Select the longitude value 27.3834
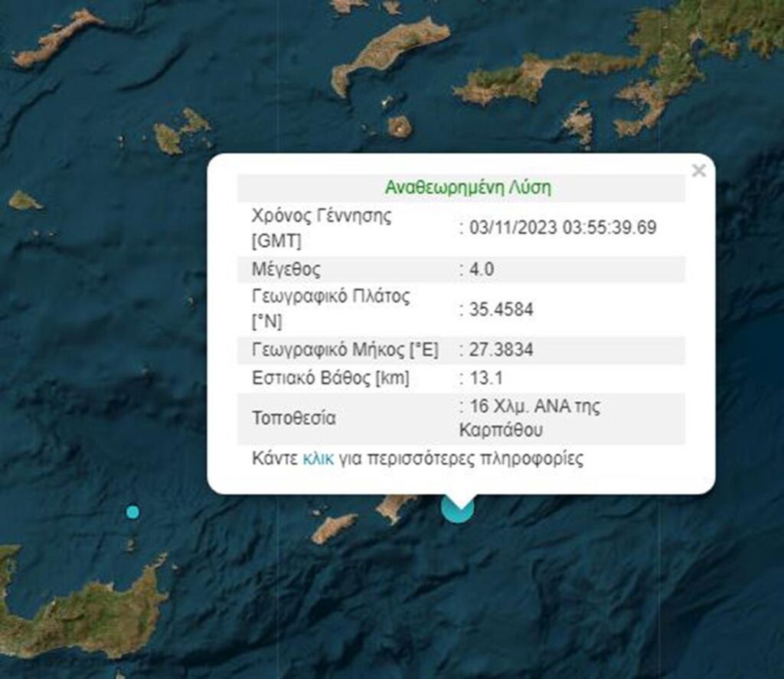This screenshot has height=679, width=784. pos(501,350)
